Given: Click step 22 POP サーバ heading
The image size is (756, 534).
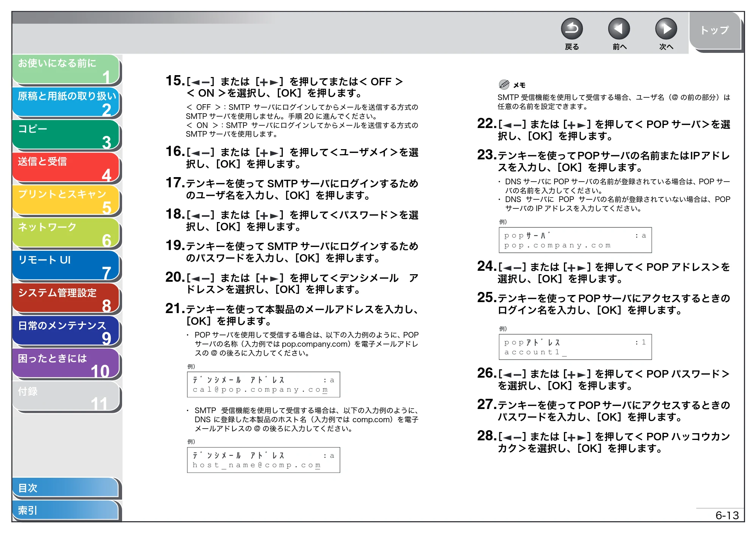Looking at the screenshot, I should pos(604,130).
